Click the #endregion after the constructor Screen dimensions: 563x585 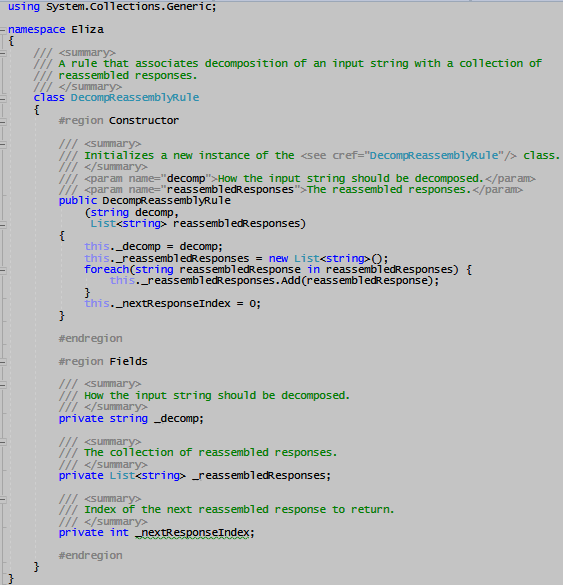click(x=90, y=338)
